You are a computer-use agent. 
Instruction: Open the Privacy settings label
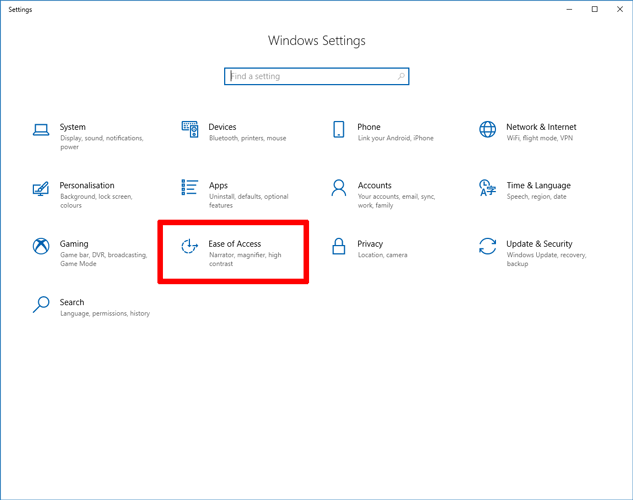coord(370,243)
